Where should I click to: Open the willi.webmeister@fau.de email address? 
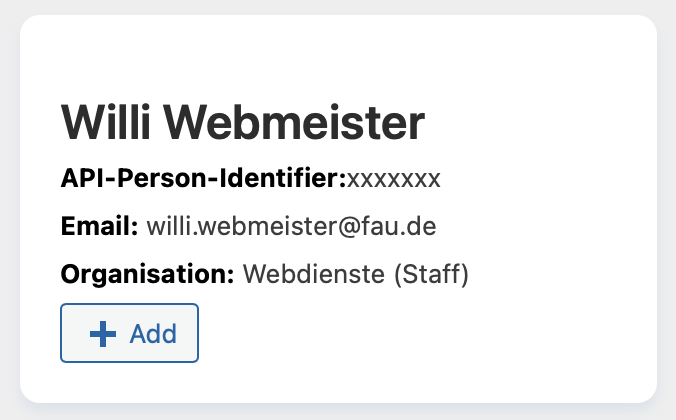[x=291, y=226]
